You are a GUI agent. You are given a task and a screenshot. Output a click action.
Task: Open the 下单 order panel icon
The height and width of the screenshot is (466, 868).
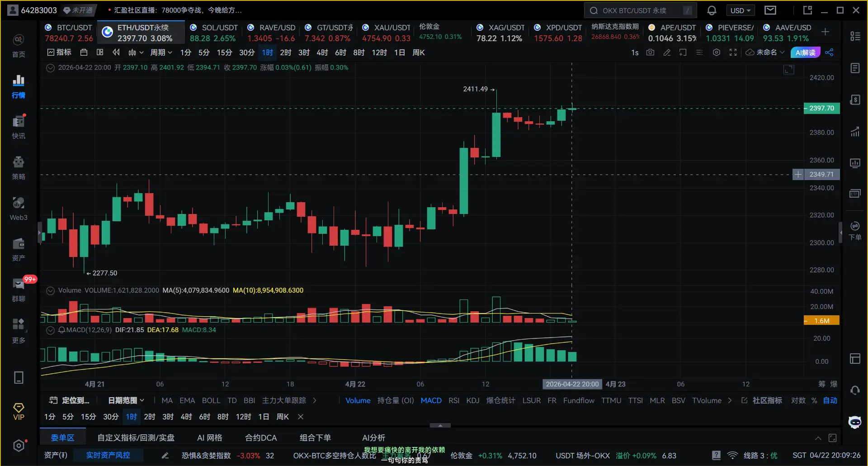855,231
